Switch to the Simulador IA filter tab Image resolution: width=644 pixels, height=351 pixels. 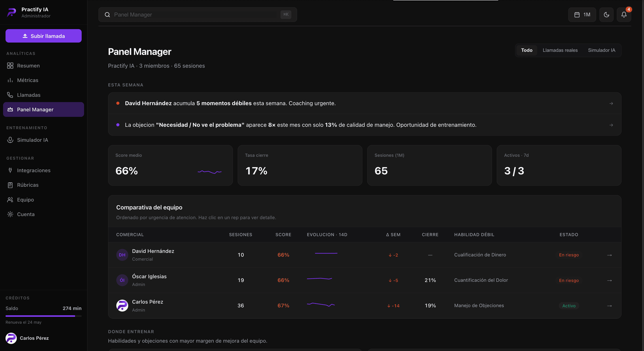click(601, 50)
